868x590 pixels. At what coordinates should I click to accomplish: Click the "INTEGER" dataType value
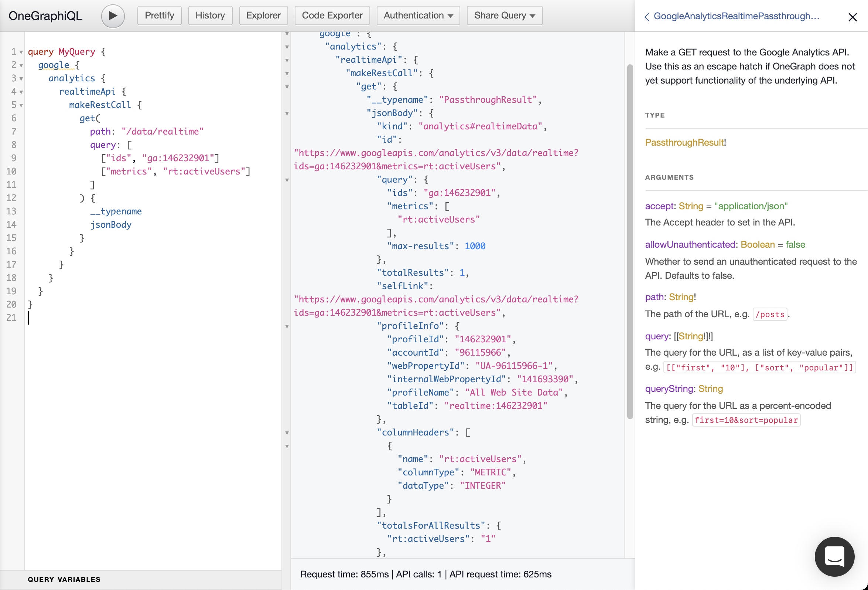pos(482,485)
